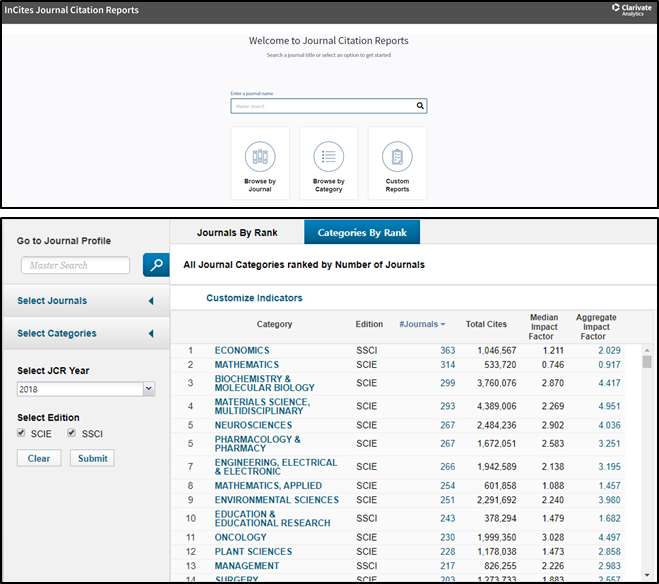The width and height of the screenshot is (659, 584).
Task: Open the MANAGEMENT category link
Action: pos(247,566)
